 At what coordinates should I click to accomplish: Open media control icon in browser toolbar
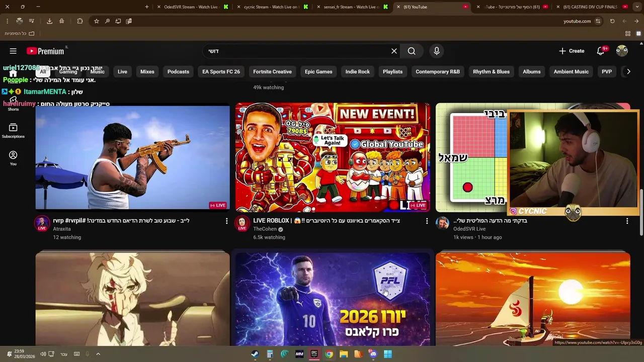coord(31,21)
